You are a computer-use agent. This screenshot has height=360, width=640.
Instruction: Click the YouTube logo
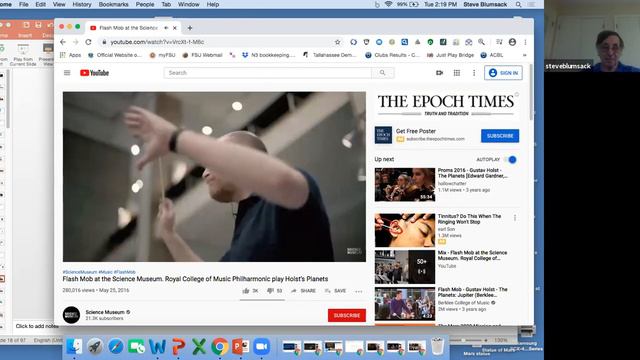94,73
